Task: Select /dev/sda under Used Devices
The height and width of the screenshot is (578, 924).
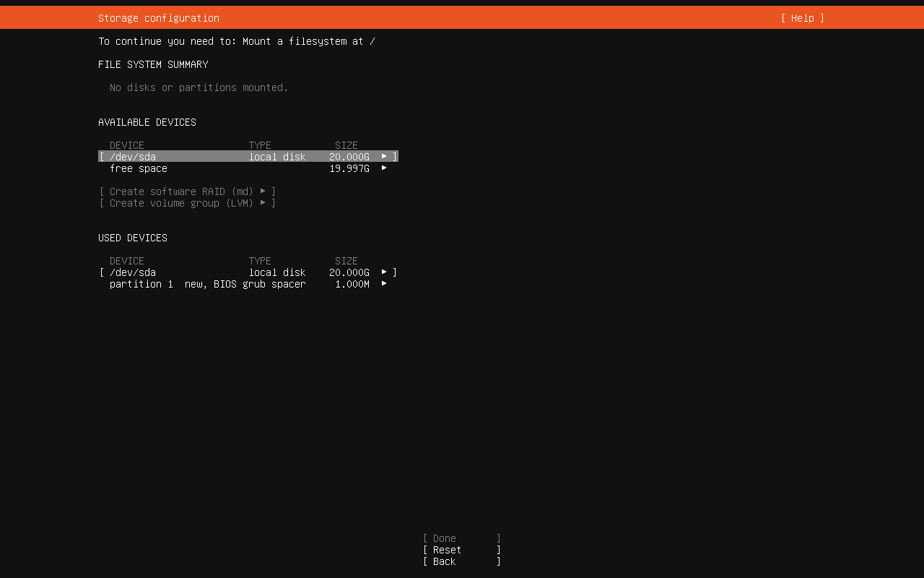Action: pyautogui.click(x=133, y=272)
